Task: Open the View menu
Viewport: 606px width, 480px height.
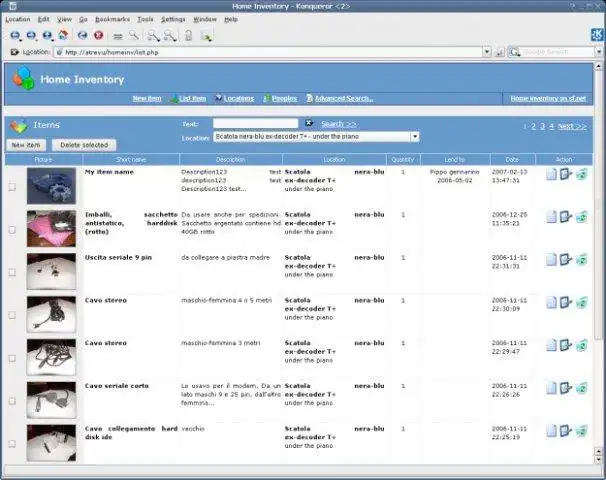Action: pos(64,19)
